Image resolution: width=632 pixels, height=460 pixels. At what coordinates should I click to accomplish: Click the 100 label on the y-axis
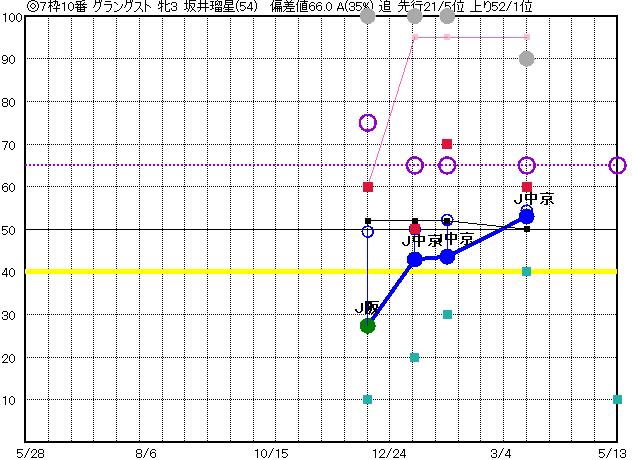click(x=12, y=17)
